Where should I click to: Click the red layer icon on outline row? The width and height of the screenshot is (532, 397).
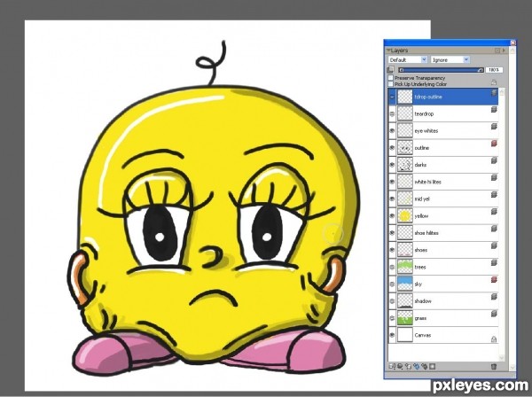(495, 144)
